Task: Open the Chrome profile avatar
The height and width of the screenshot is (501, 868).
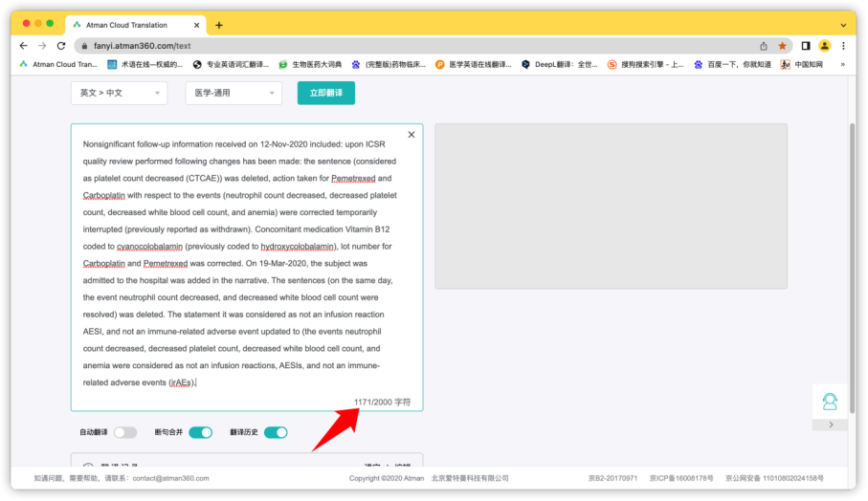Action: pyautogui.click(x=824, y=46)
